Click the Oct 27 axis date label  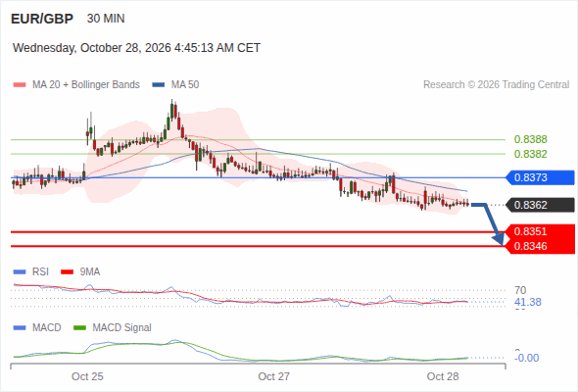coord(274,376)
